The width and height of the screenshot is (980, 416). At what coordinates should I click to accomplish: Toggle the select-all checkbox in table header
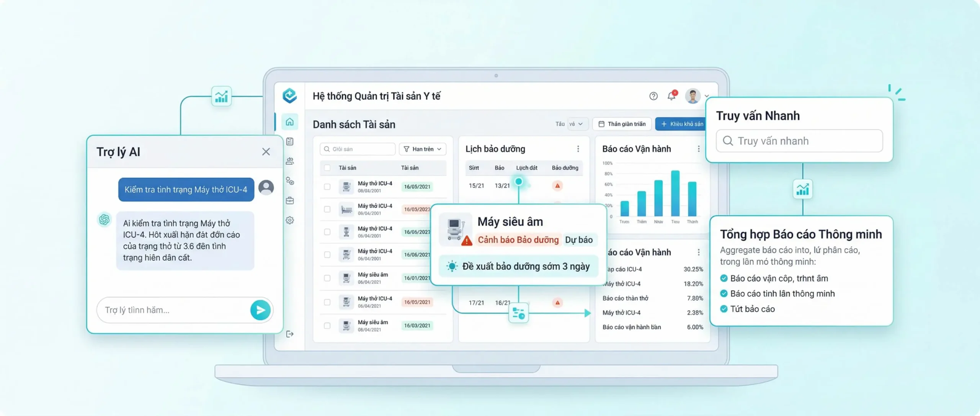[327, 168]
